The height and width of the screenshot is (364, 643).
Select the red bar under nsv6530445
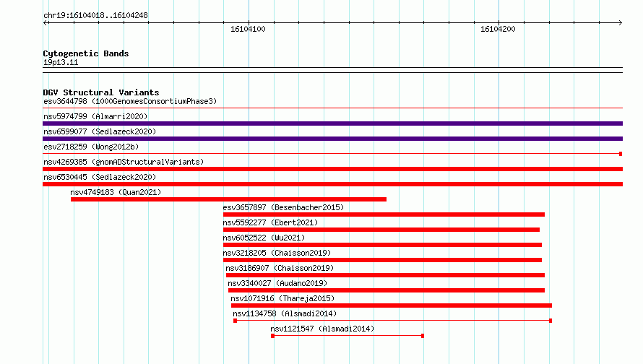tap(332, 184)
